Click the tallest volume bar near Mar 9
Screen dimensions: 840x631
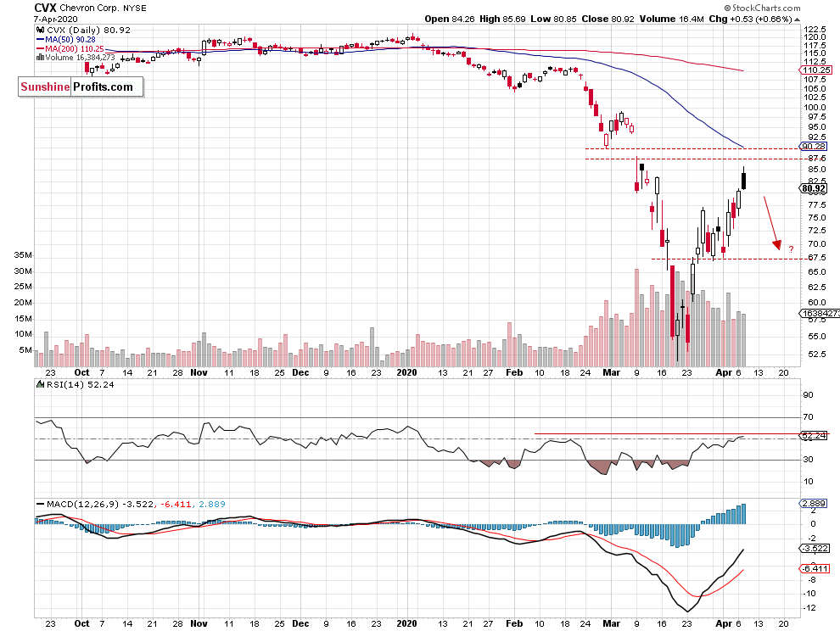tap(636, 318)
